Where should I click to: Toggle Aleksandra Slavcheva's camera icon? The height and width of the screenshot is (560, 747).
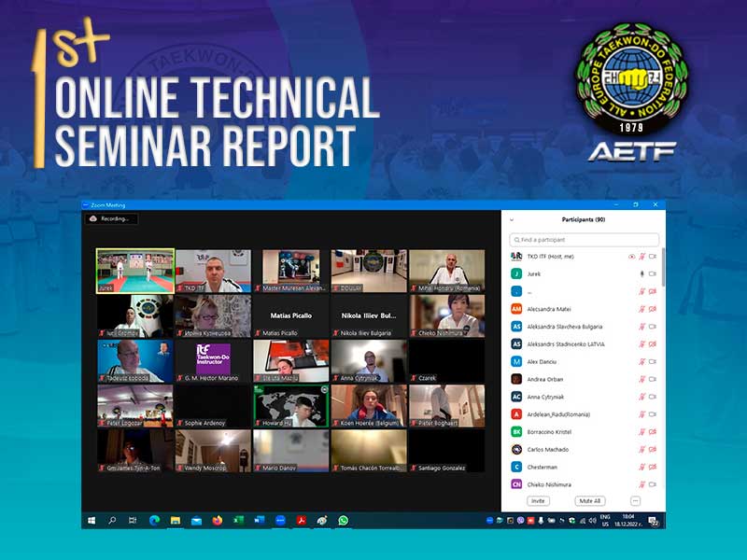653,327
